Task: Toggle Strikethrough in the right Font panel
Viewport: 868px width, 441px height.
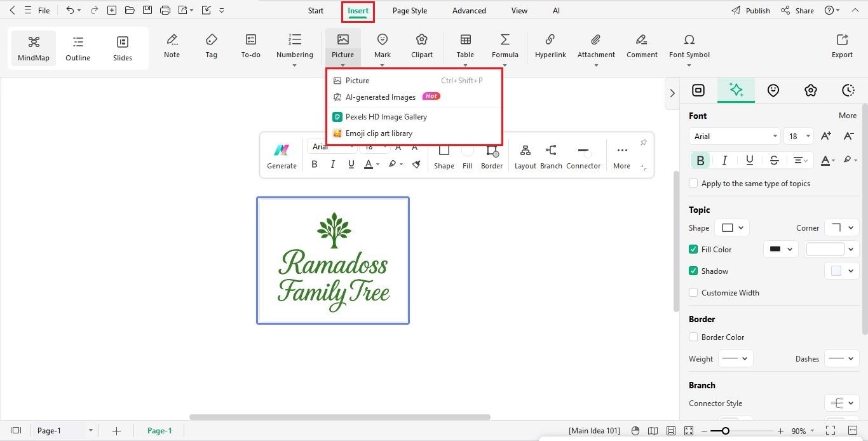Action: pos(774,160)
